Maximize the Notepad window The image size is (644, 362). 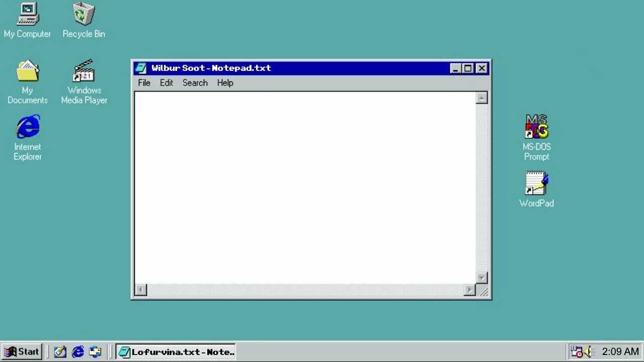(468, 68)
